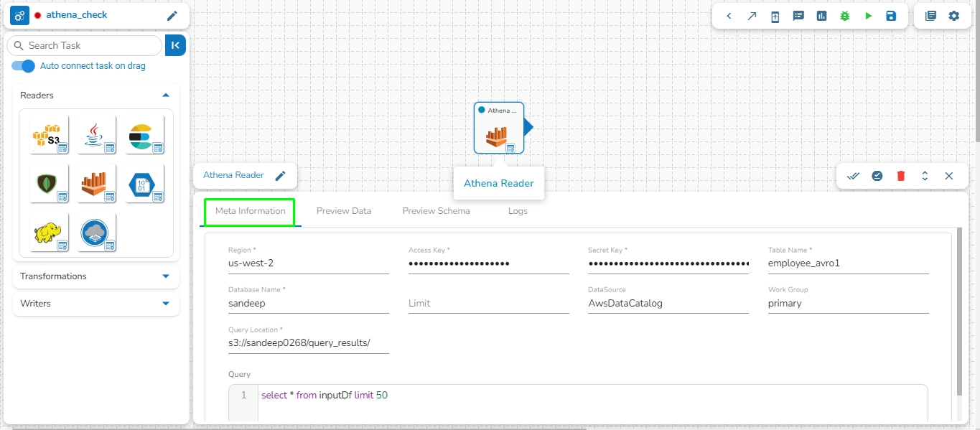Screen dimensions: 980x430
Task: Click the double-checkmark validate icon
Action: click(x=854, y=176)
